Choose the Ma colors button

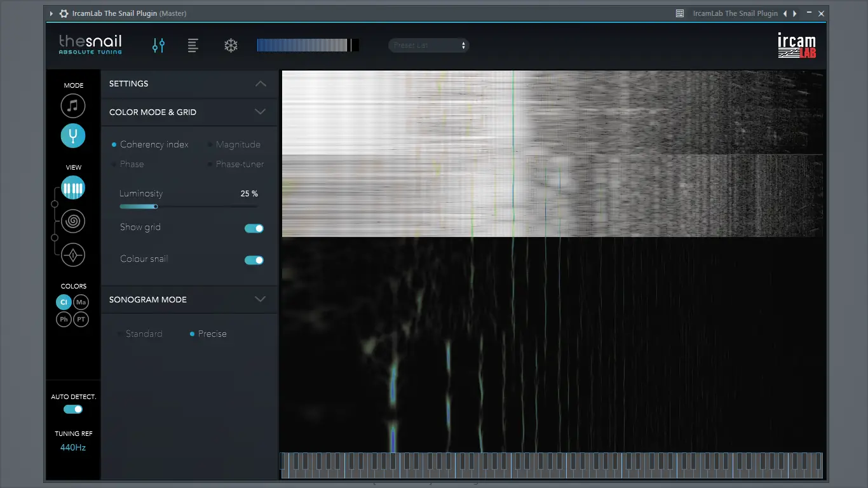[x=81, y=302]
